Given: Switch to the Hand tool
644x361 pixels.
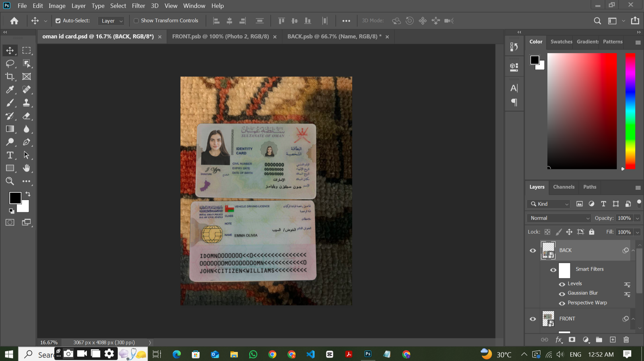Looking at the screenshot, I should tap(26, 168).
